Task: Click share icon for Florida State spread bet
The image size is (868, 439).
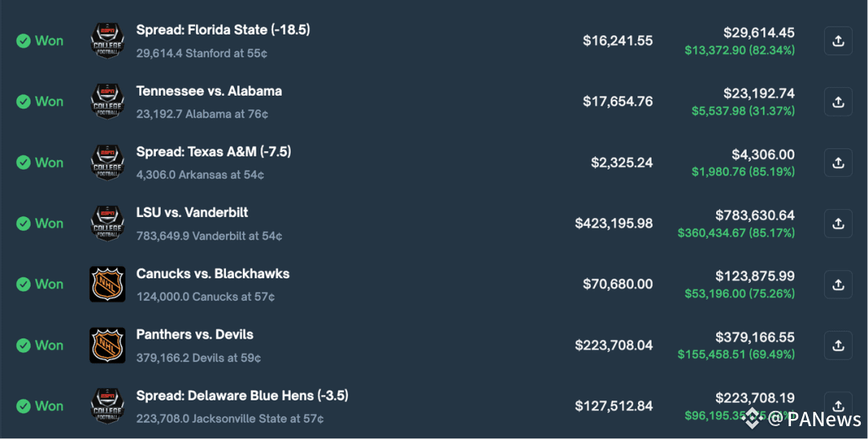Action: [838, 41]
